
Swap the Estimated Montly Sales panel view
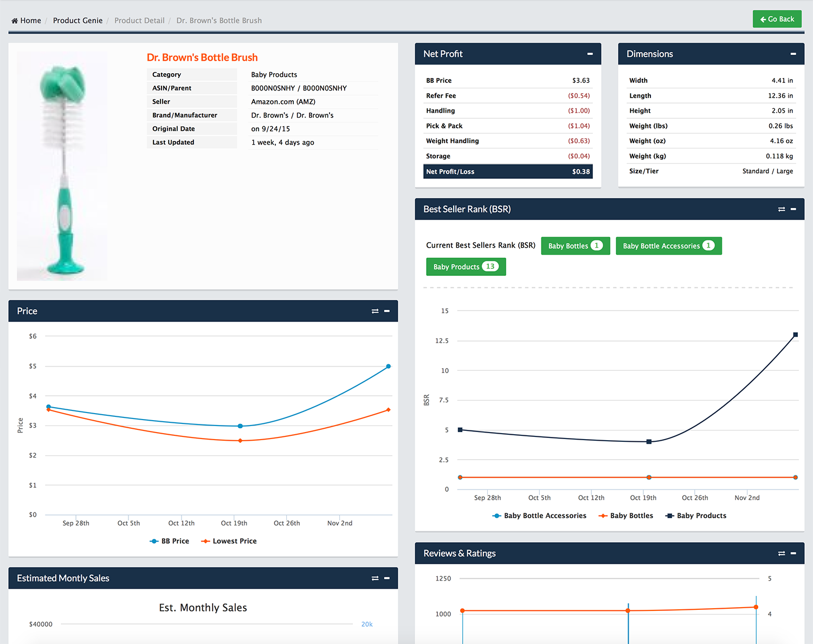pos(375,578)
